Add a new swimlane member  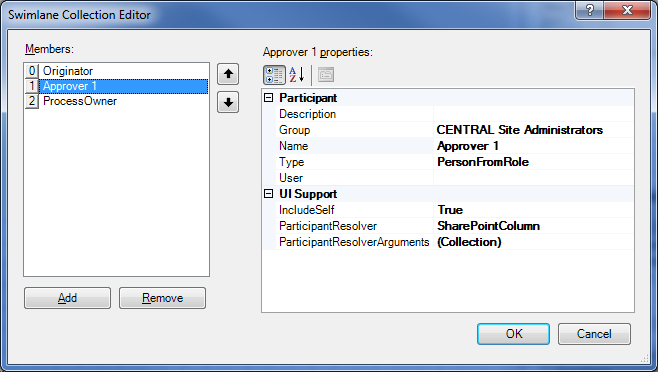[68, 298]
